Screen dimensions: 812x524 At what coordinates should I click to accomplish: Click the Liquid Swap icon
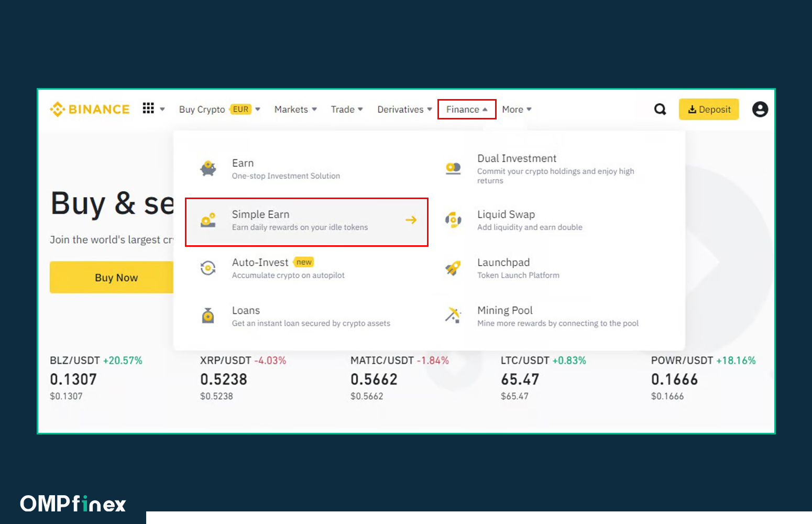(x=453, y=220)
